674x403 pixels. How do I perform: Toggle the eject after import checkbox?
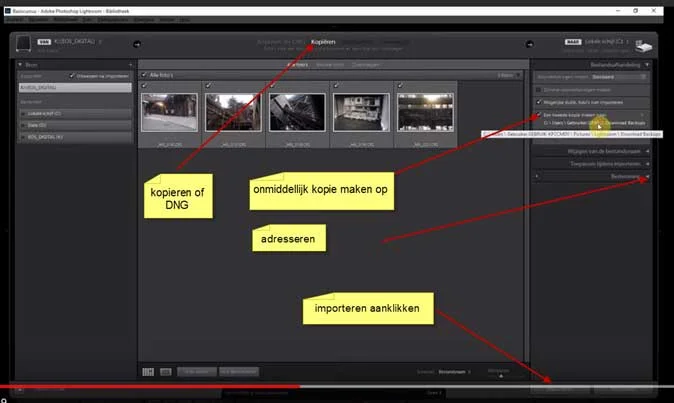[x=72, y=76]
